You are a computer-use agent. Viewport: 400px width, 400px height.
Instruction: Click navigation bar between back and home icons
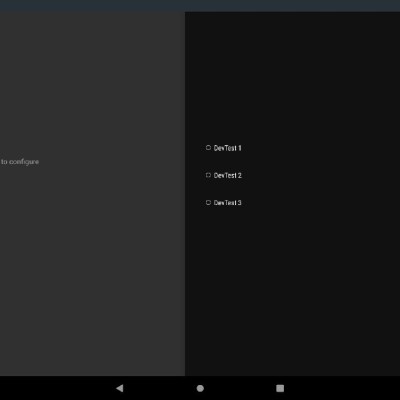click(160, 388)
